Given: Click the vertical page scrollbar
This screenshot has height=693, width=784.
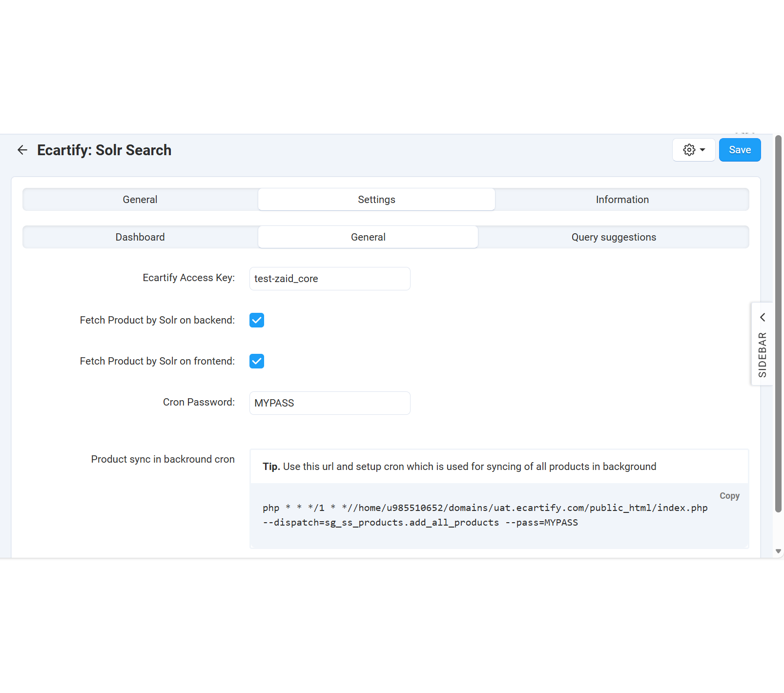Looking at the screenshot, I should [778, 322].
